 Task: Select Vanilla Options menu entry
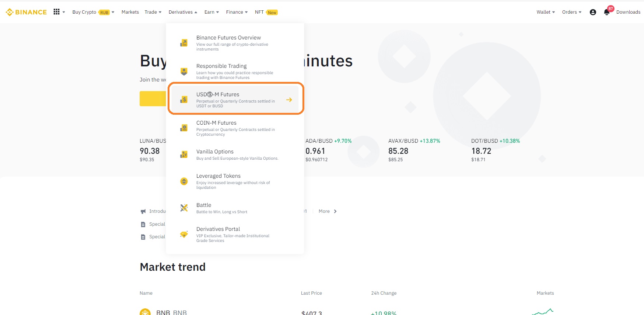click(x=235, y=155)
